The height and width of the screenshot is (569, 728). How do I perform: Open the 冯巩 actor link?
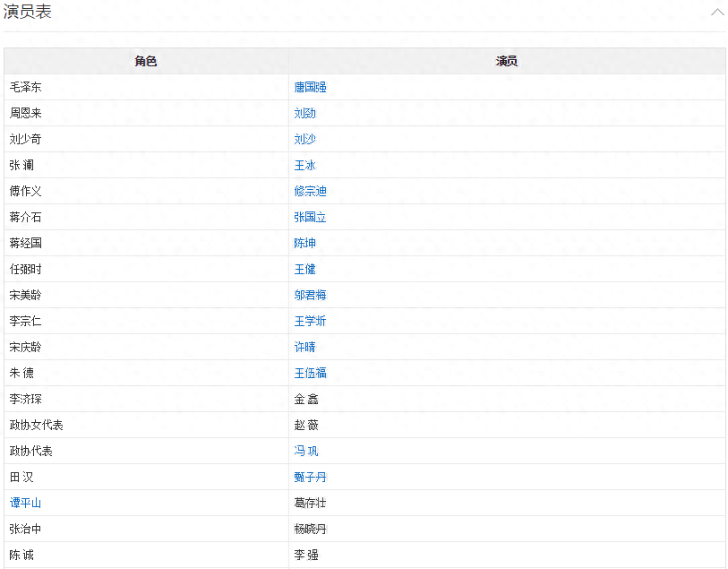point(305,452)
